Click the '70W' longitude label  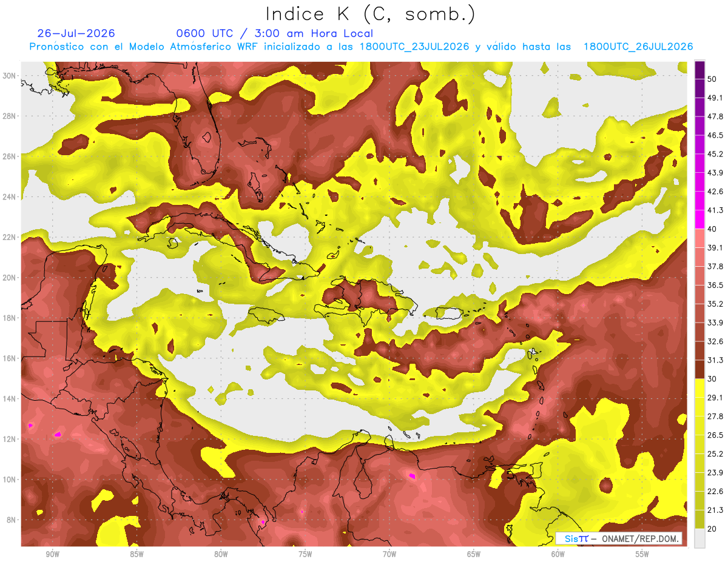click(389, 555)
